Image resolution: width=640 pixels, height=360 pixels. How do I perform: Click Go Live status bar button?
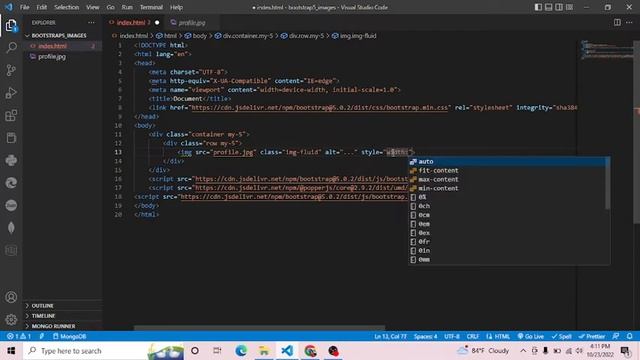[x=531, y=336]
